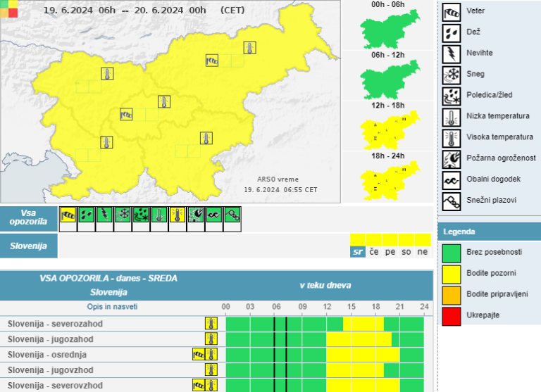Image resolution: width=541 pixels, height=392 pixels.
Task: Show the 12h - 18h map thumbnail
Action: coord(388,130)
